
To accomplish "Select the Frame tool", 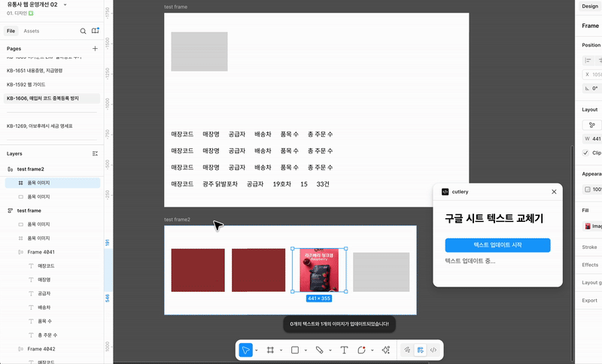I will point(271,350).
